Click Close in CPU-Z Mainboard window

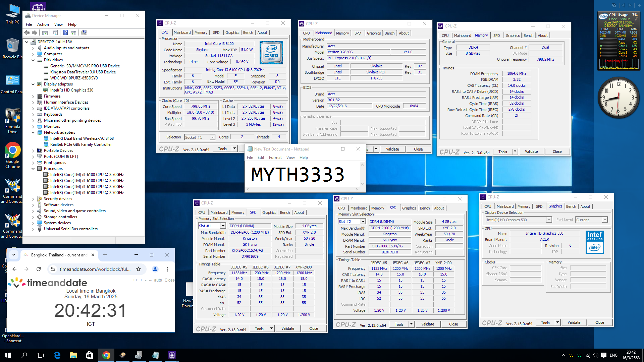click(x=418, y=149)
